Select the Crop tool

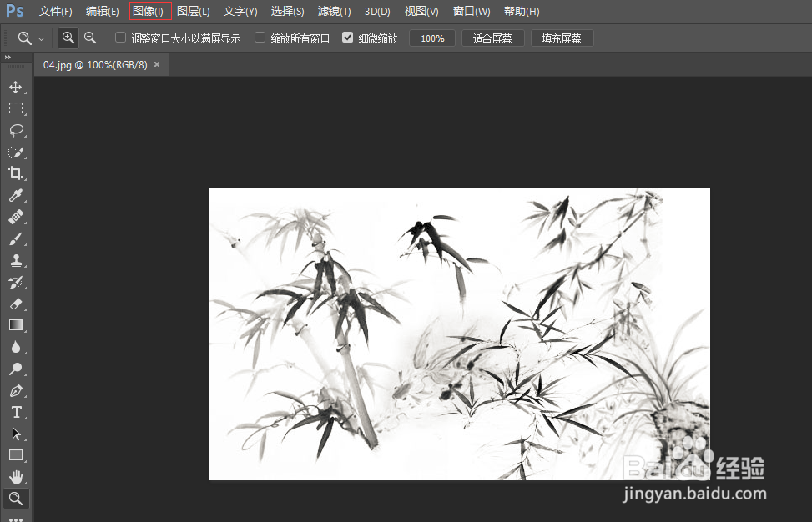tap(16, 173)
